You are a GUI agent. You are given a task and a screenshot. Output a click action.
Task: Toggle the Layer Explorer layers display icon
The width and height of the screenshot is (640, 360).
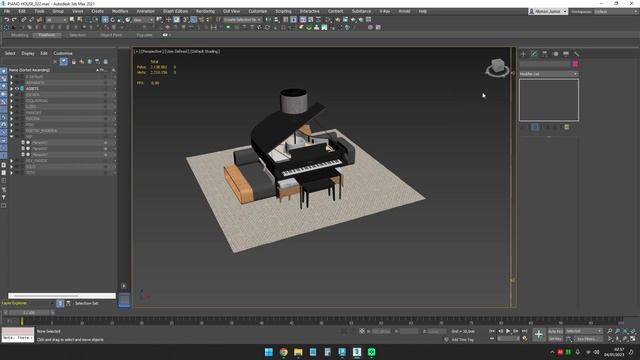(60, 303)
